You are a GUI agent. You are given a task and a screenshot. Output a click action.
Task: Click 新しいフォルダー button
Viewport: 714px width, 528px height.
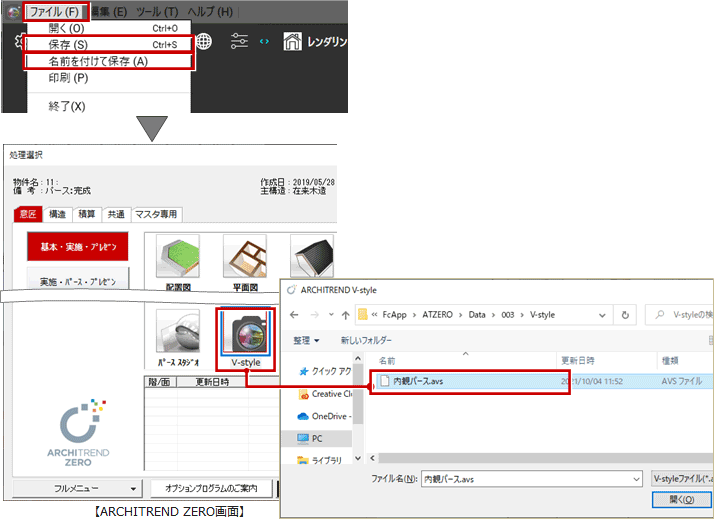coord(366,340)
